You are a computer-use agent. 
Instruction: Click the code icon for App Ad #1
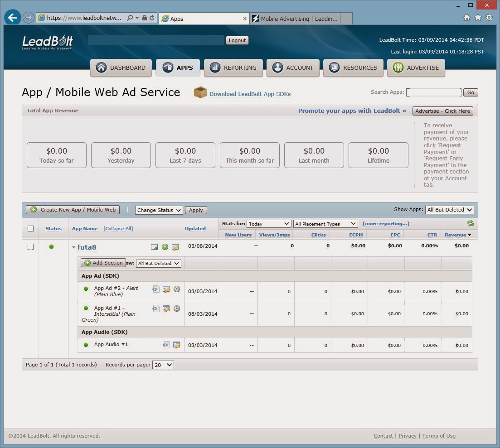click(155, 308)
